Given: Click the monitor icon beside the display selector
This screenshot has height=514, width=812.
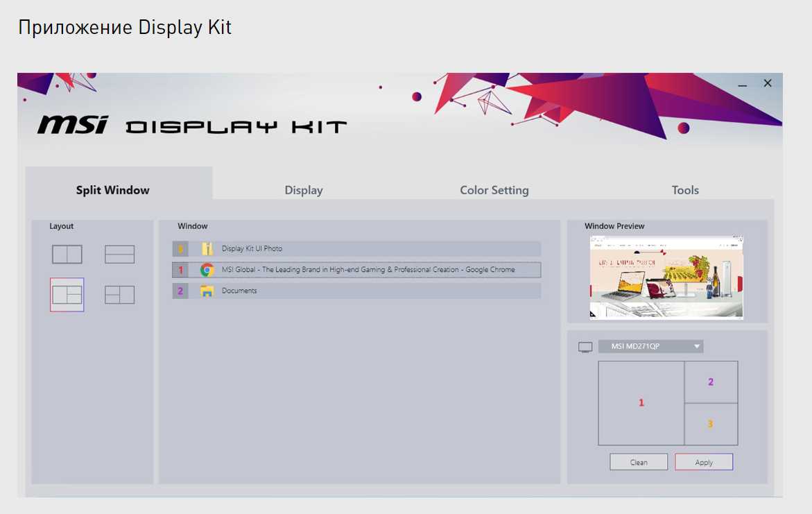Looking at the screenshot, I should pyautogui.click(x=585, y=347).
